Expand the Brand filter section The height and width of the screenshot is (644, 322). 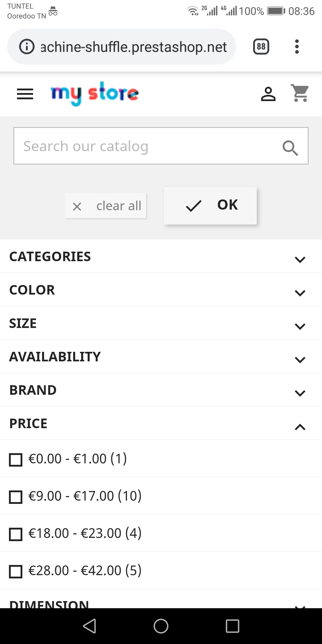click(x=300, y=393)
